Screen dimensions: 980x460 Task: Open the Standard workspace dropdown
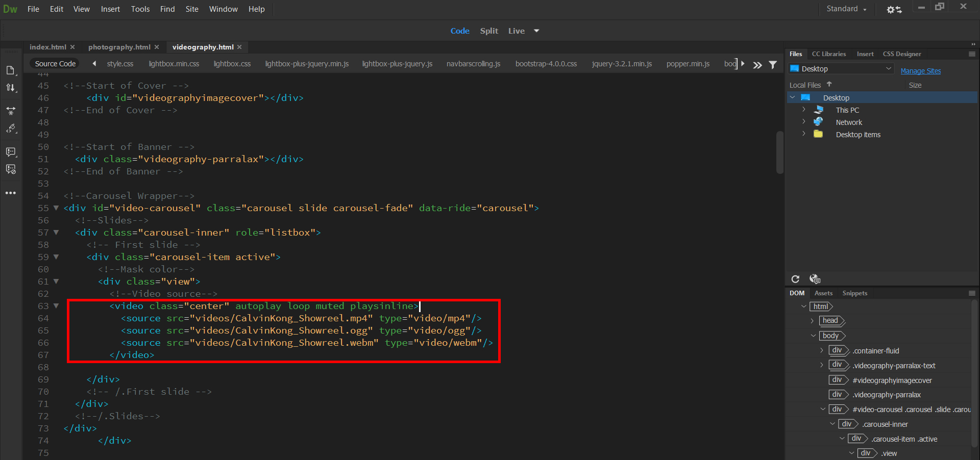846,9
